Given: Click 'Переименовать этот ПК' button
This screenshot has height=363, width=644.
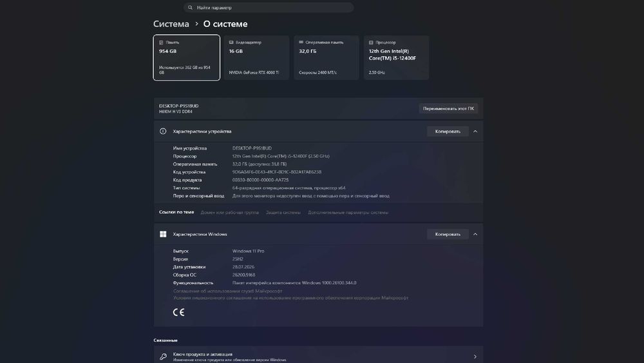Looking at the screenshot, I should [x=448, y=108].
